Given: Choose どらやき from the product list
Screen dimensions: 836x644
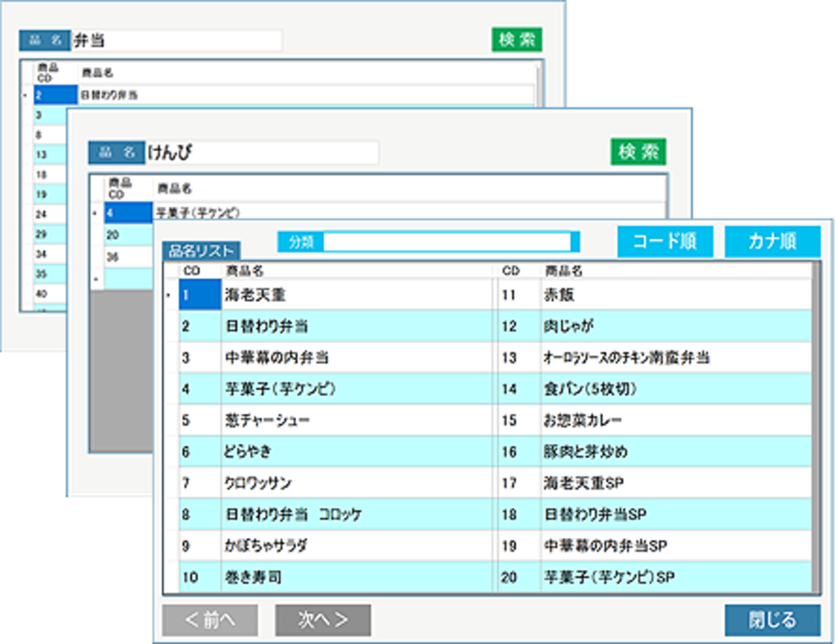Looking at the screenshot, I should (247, 451).
